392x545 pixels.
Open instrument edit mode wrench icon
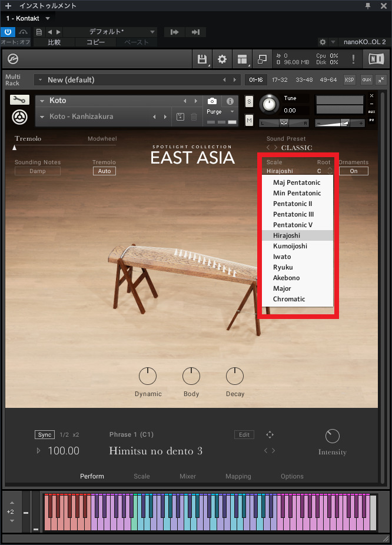click(x=19, y=100)
